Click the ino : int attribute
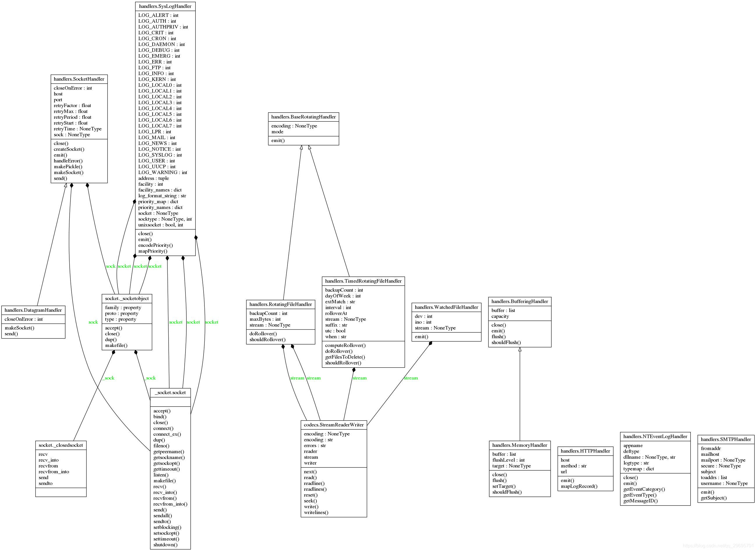This screenshot has height=551, width=756. click(x=423, y=322)
